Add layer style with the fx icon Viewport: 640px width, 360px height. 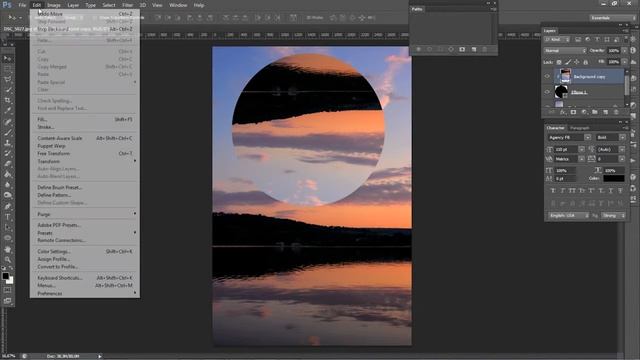562,112
